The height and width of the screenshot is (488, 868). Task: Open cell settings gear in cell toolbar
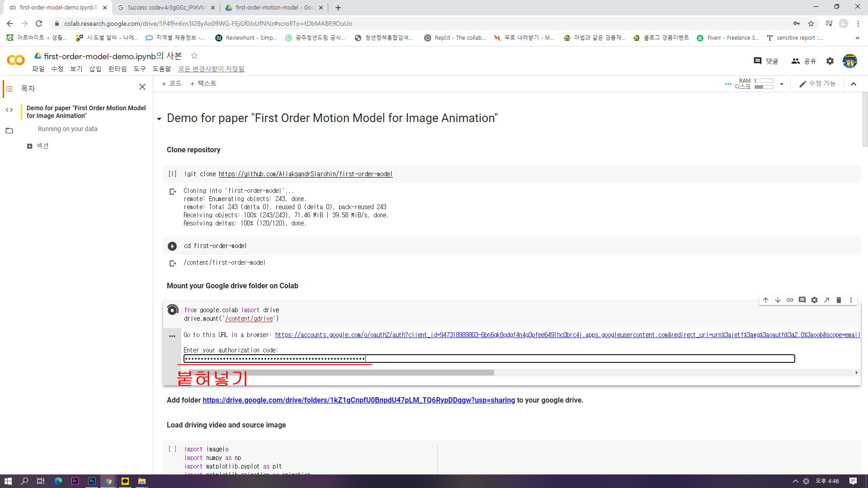pos(814,300)
